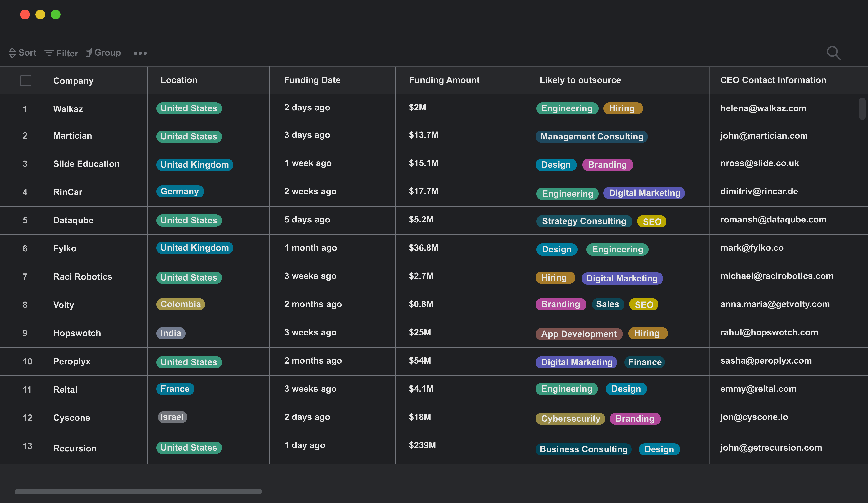Open the three-dot more options menu
The height and width of the screenshot is (503, 868).
click(140, 53)
